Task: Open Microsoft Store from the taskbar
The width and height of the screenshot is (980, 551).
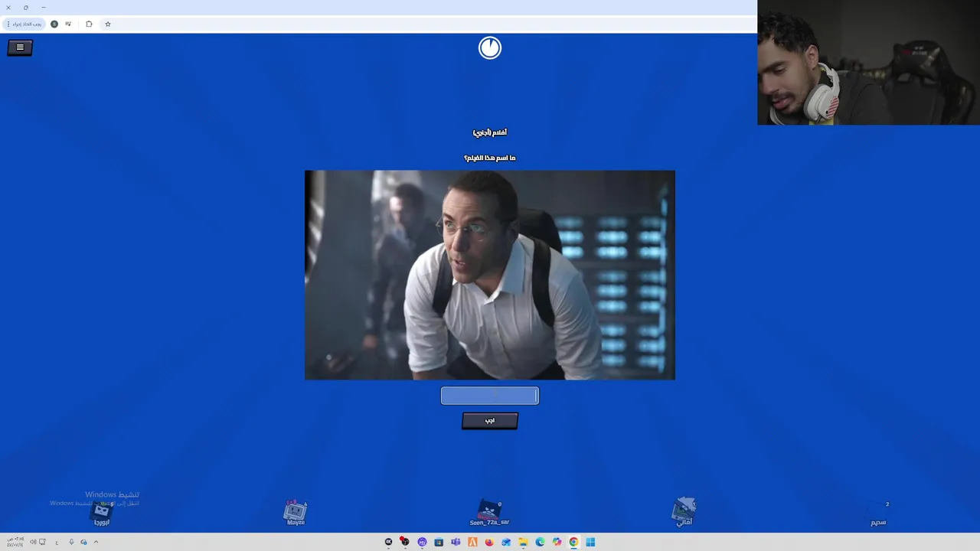Action: pos(439,542)
